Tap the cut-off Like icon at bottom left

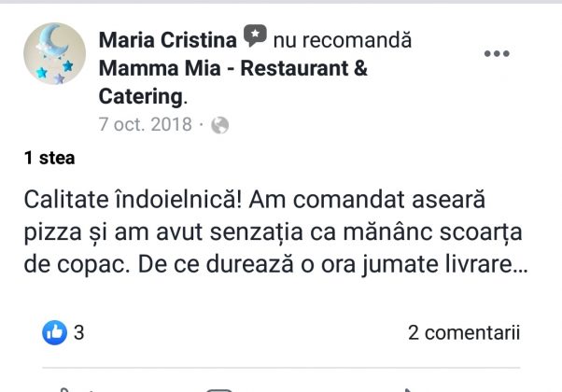point(64,389)
